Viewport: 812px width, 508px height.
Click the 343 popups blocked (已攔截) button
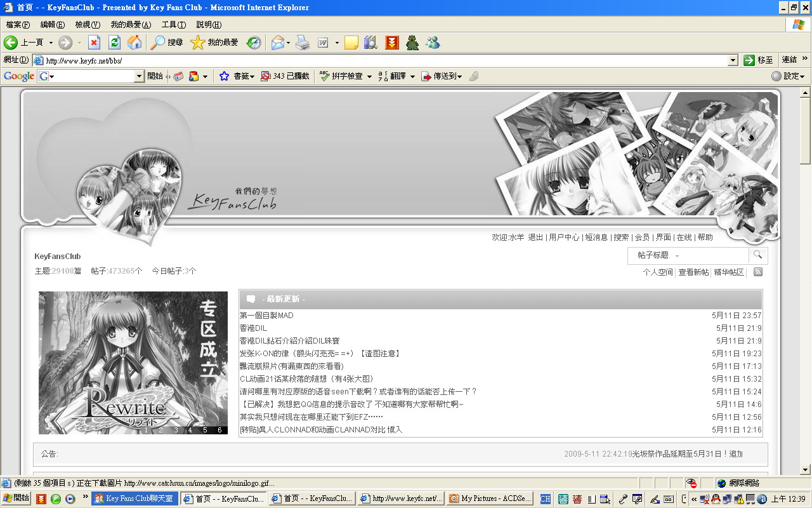coord(285,76)
